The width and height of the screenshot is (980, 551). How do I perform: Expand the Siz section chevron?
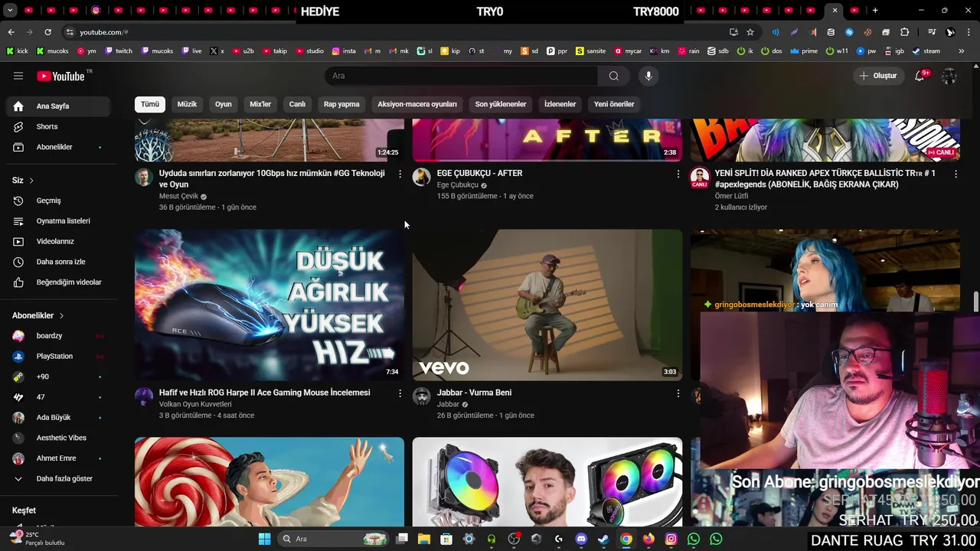click(x=31, y=181)
